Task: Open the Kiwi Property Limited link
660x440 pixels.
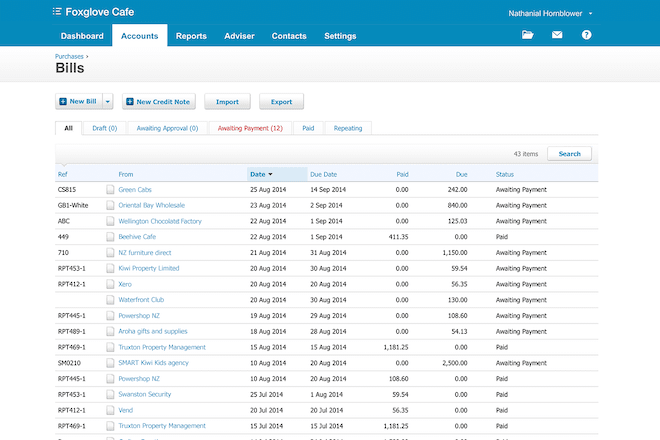Action: [149, 268]
